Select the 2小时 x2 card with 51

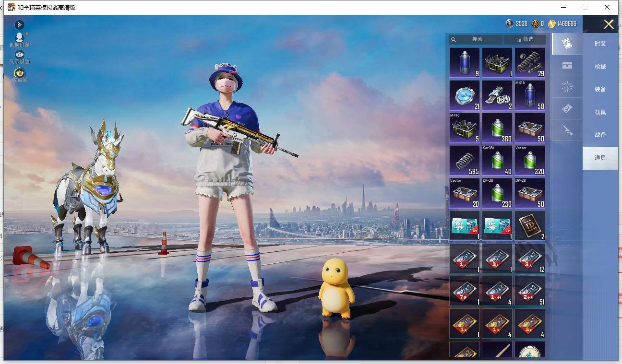[x=530, y=291]
